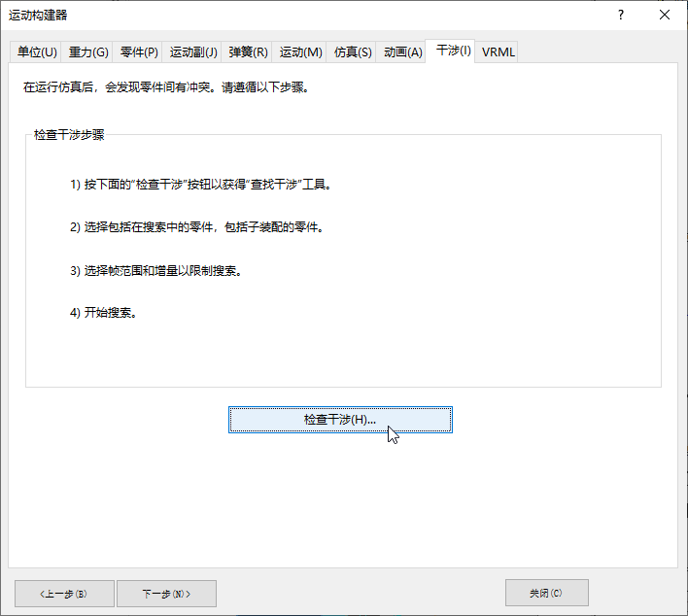This screenshot has width=688, height=616.
Task: Switch to the 运动(M) tab
Action: pos(299,52)
